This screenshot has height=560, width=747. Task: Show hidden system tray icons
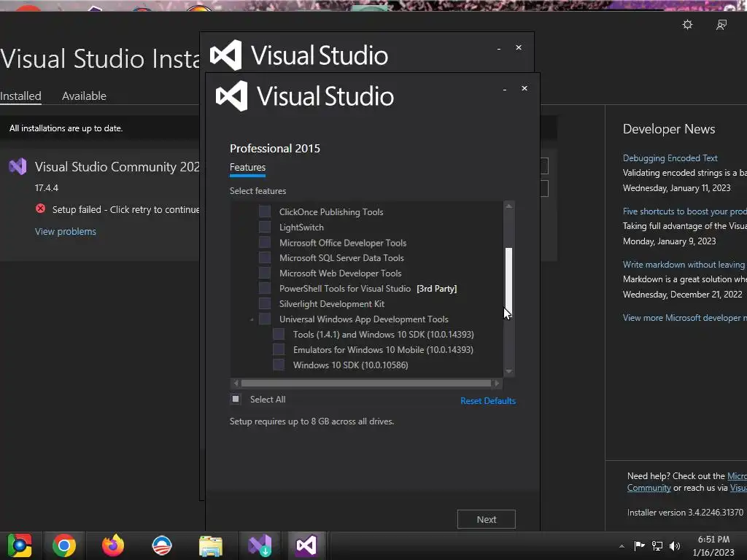622,546
